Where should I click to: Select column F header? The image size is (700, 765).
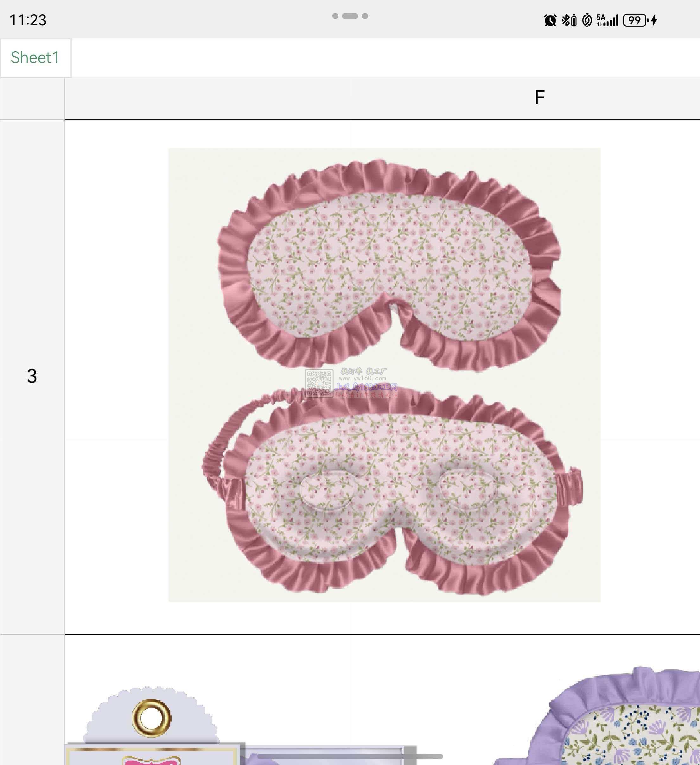point(539,98)
